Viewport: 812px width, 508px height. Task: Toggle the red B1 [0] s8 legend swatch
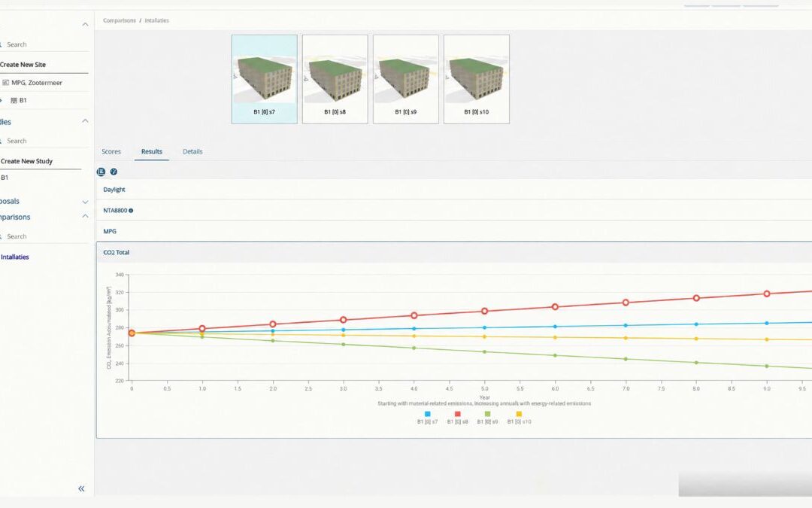457,414
